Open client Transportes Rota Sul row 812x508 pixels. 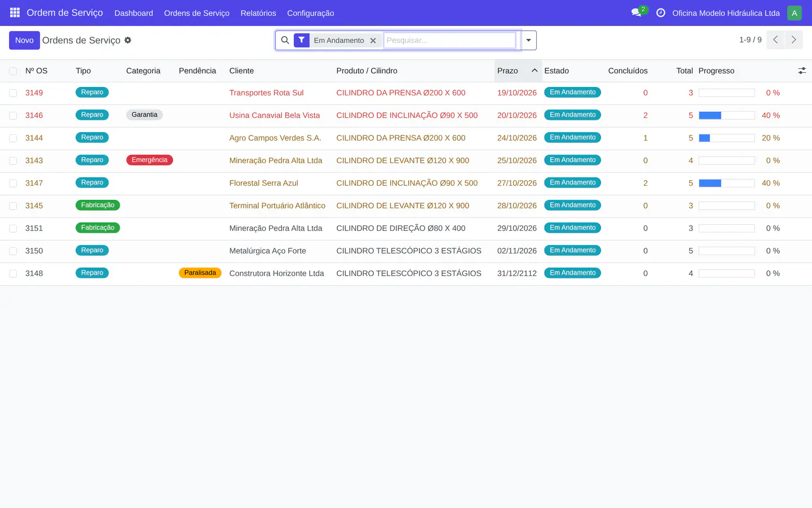tap(266, 93)
